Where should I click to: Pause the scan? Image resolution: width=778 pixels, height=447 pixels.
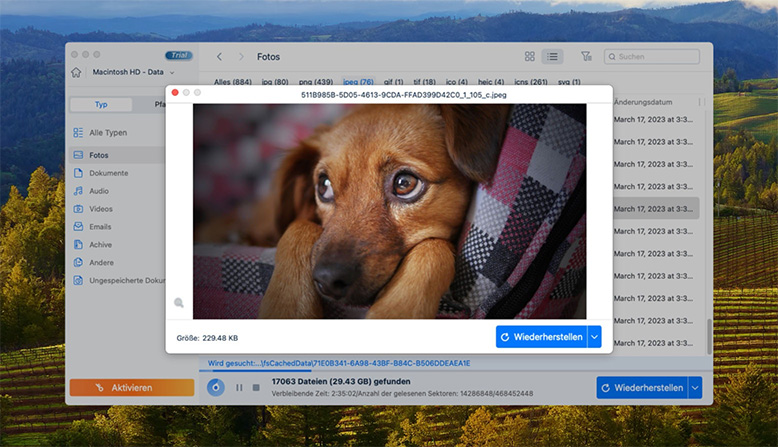[x=239, y=387]
